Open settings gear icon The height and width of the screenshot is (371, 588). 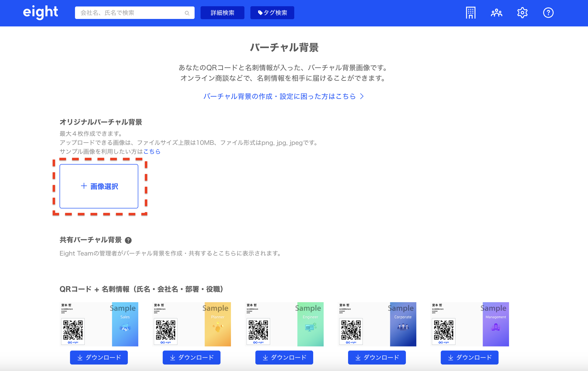point(522,13)
